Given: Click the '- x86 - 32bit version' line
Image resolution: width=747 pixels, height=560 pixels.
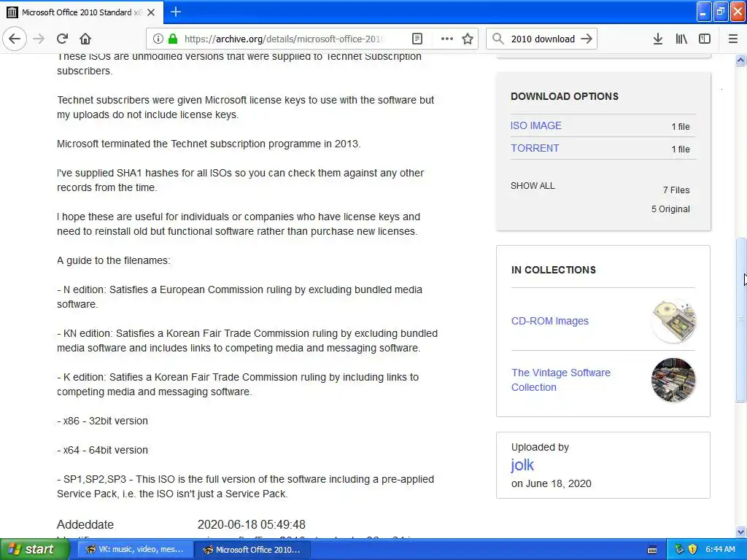Looking at the screenshot, I should click(102, 421).
